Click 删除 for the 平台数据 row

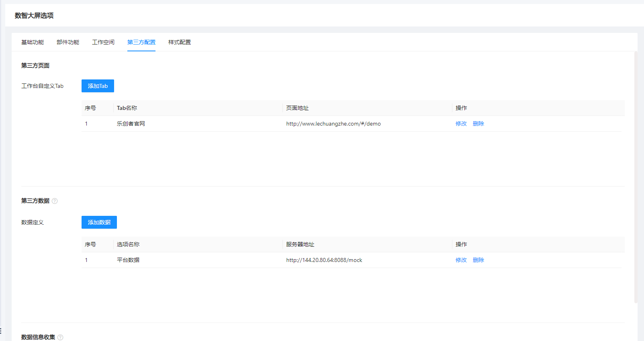(478, 260)
